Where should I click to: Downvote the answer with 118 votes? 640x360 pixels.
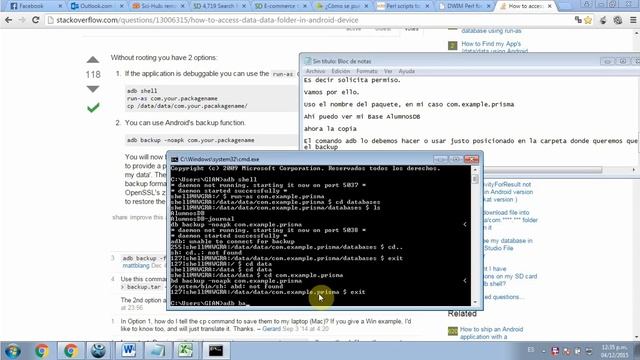coord(93,89)
